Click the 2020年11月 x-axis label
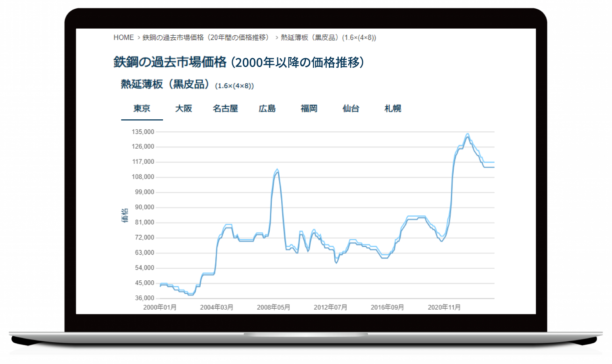The width and height of the screenshot is (612, 364). coord(444,307)
